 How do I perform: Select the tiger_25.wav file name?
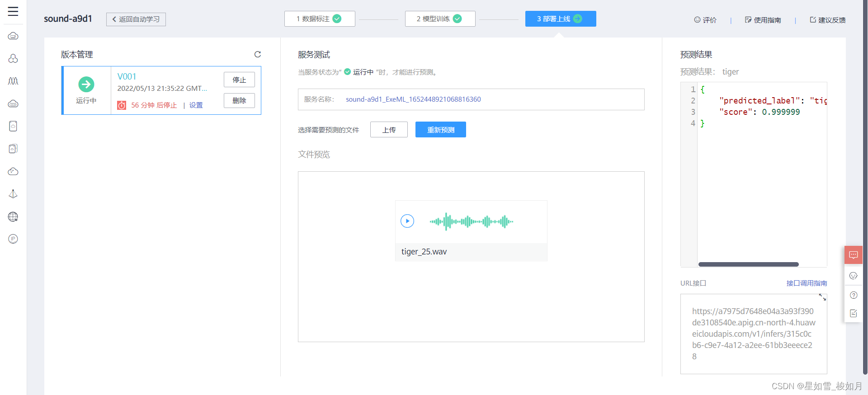pos(424,252)
